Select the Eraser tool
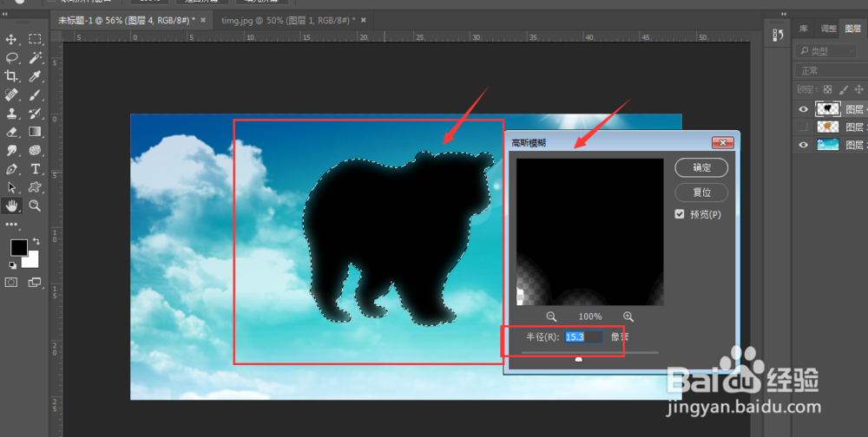868x437 pixels. pyautogui.click(x=11, y=132)
